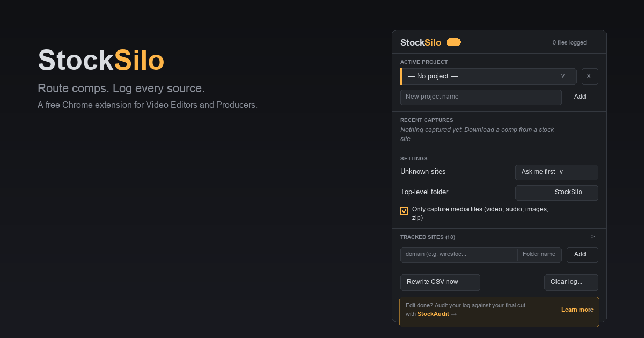
Task: Expand the Tracked Sites (18) list
Action: coord(593,237)
